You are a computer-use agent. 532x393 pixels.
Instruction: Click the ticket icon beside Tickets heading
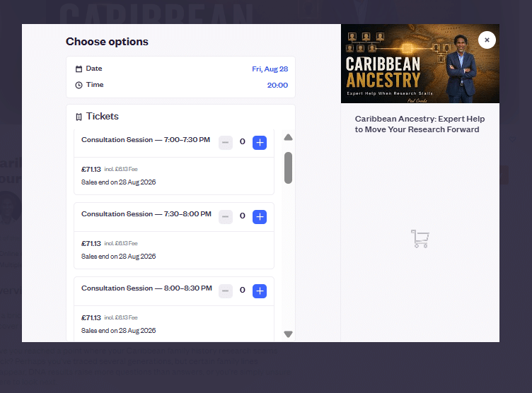pos(79,117)
